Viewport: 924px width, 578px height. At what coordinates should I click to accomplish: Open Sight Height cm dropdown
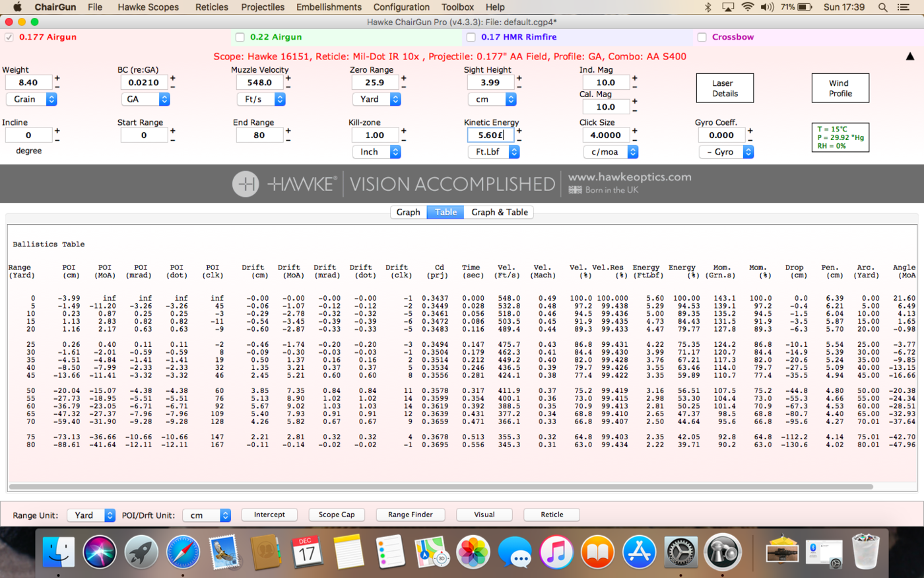pyautogui.click(x=492, y=99)
